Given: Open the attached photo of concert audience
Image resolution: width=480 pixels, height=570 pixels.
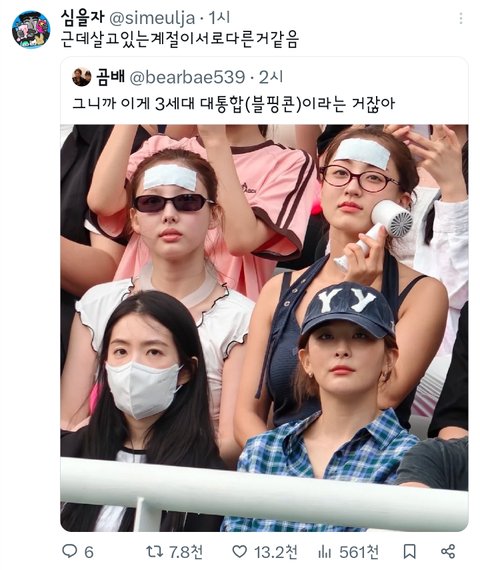Looking at the screenshot, I should point(264,328).
